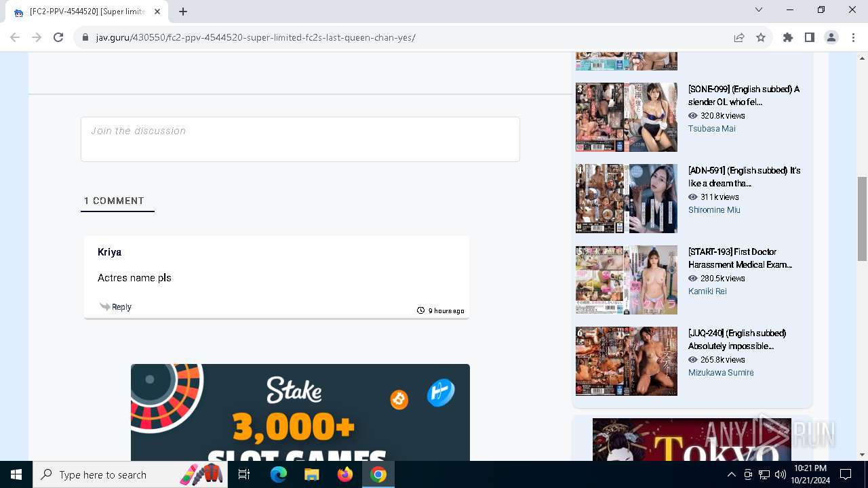This screenshot has height=488, width=868.
Task: Open the ADN-591 English subbed title
Action: (x=744, y=177)
